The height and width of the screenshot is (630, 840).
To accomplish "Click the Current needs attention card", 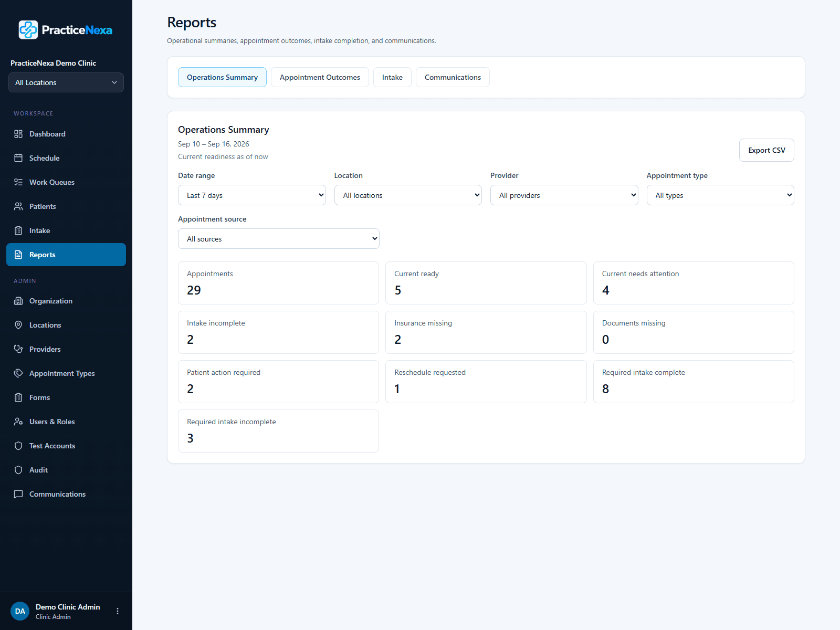I will click(694, 283).
